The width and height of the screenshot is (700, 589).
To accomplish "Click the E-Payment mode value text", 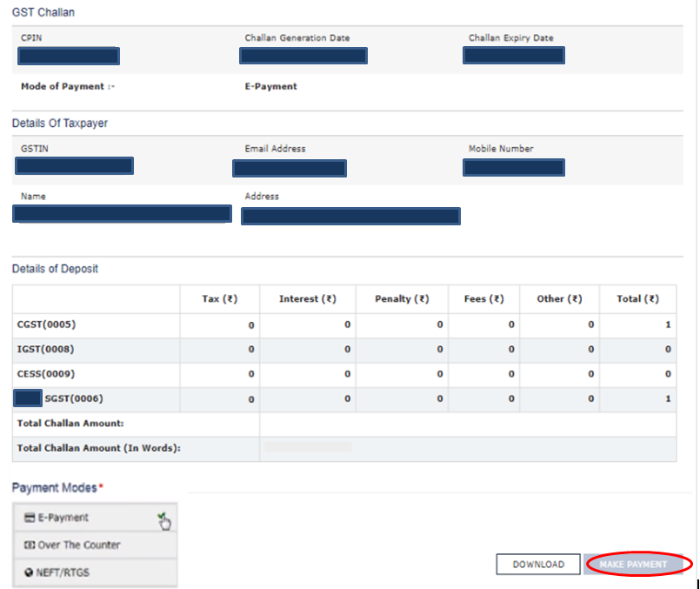I will (270, 86).
